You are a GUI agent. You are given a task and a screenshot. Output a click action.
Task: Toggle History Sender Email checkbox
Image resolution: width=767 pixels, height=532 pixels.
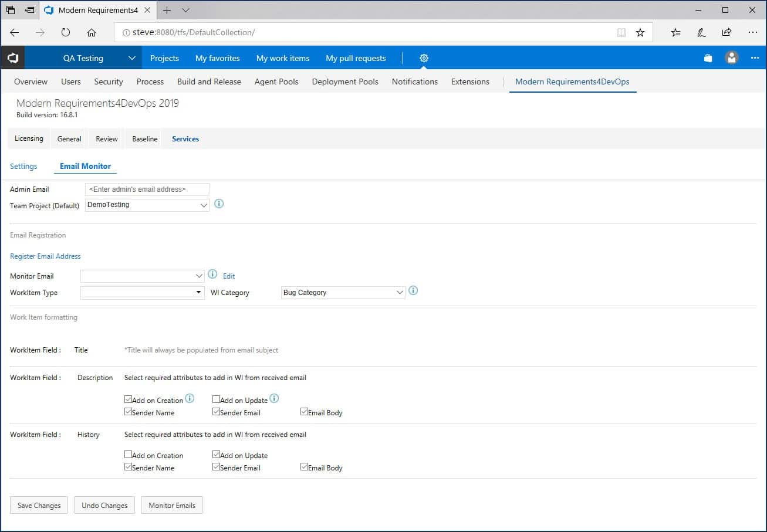coord(216,467)
